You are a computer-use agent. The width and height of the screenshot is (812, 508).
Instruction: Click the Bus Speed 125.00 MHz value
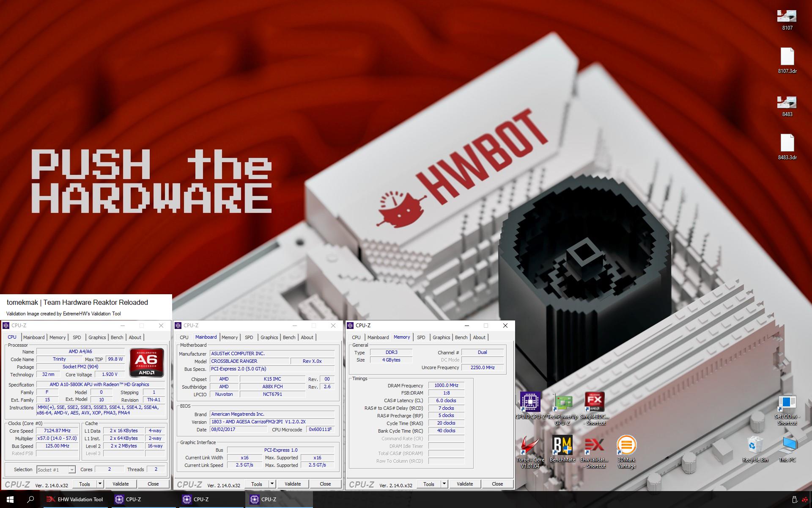(x=57, y=446)
